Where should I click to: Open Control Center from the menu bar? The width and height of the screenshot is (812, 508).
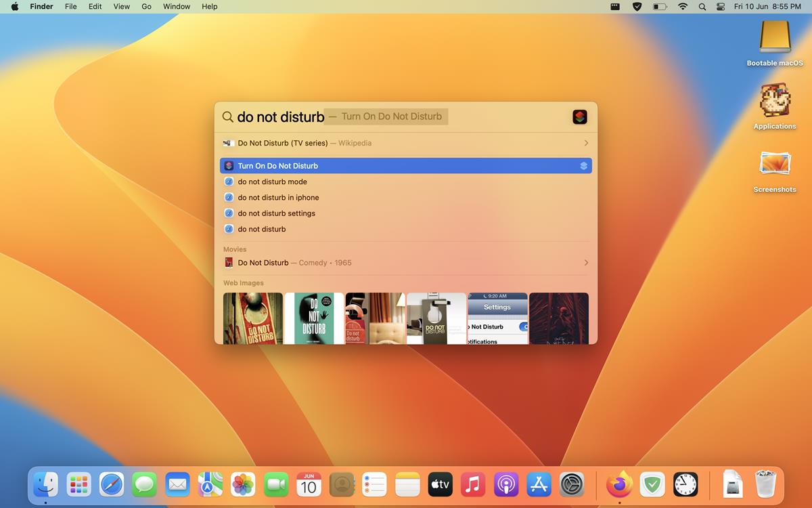720,6
